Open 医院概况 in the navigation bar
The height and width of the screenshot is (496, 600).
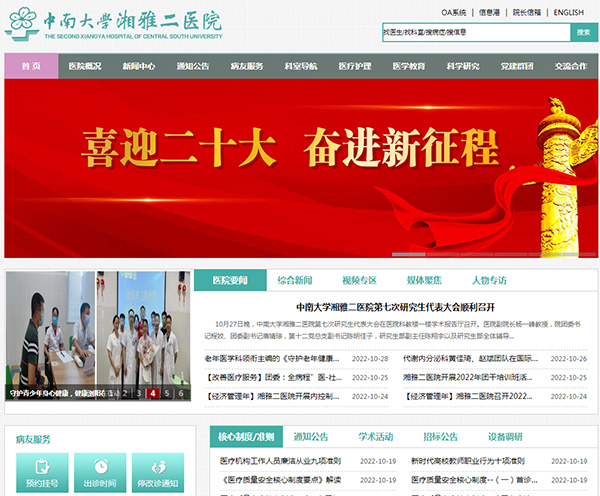pos(85,66)
